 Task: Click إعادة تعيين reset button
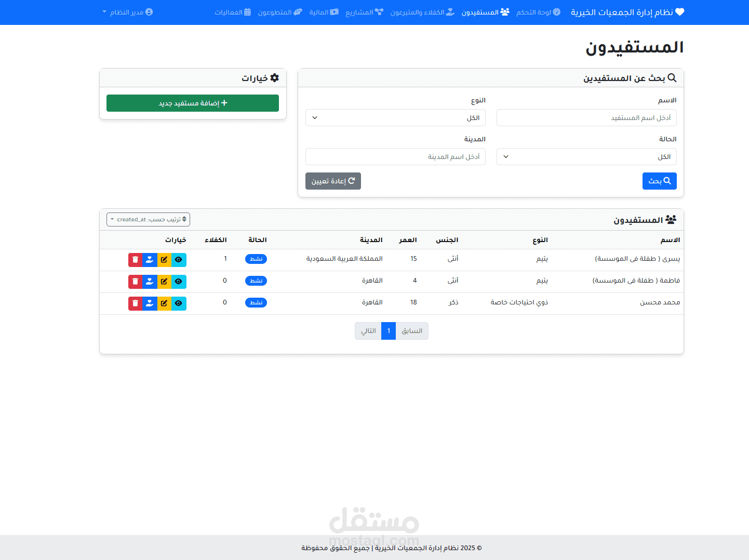pos(333,181)
